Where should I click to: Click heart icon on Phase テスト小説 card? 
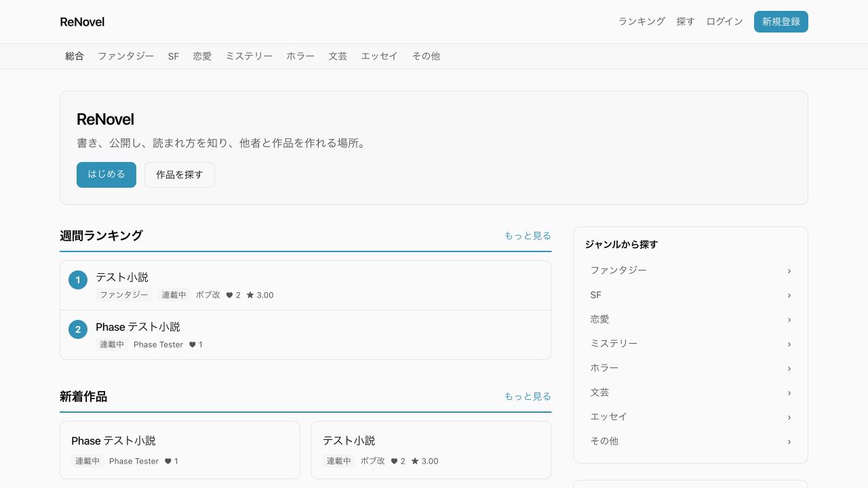point(167,462)
